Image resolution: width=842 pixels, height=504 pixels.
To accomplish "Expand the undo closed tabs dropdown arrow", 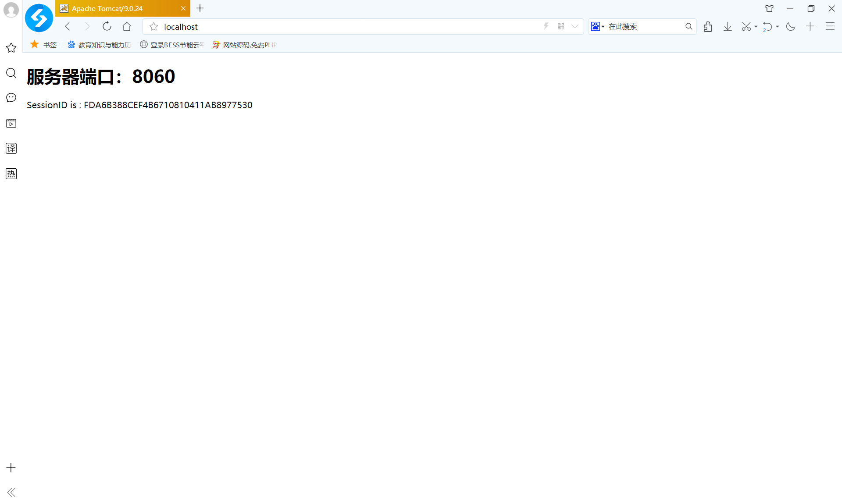I will click(x=778, y=26).
